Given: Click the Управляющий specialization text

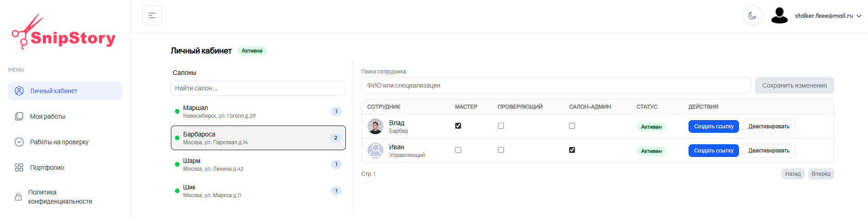Looking at the screenshot, I should pyautogui.click(x=407, y=155).
